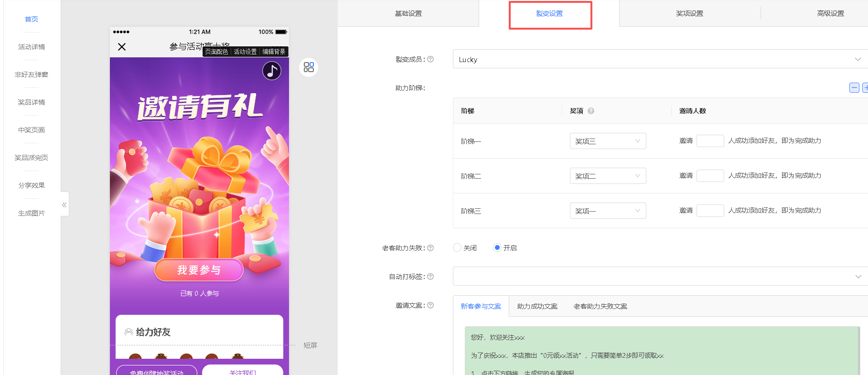Screen dimensions: 868x375
Task: Select the 关闭 radio option
Action: [x=457, y=248]
